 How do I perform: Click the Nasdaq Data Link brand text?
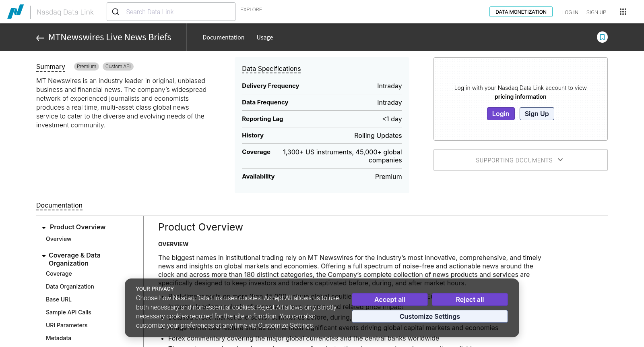coord(65,12)
